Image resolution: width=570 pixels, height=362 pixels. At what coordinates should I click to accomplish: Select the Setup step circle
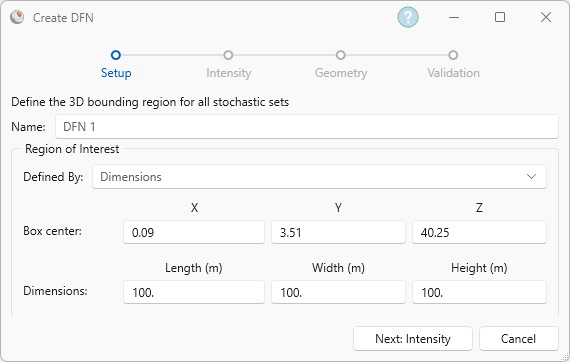[116, 55]
